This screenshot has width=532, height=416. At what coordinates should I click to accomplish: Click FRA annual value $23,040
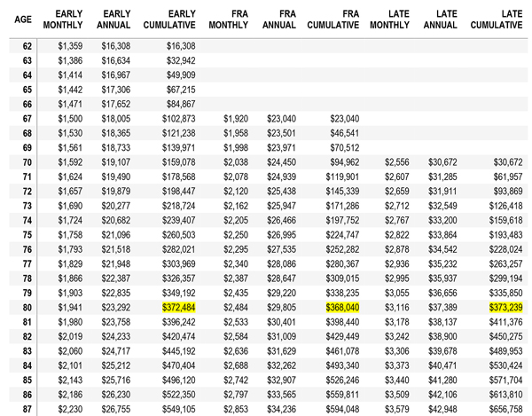281,119
